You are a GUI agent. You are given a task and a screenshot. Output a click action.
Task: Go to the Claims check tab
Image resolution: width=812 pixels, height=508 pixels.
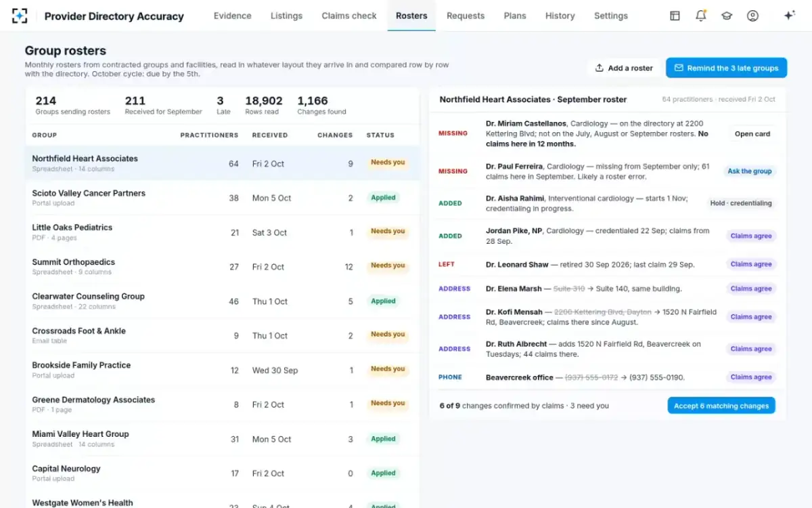point(349,16)
